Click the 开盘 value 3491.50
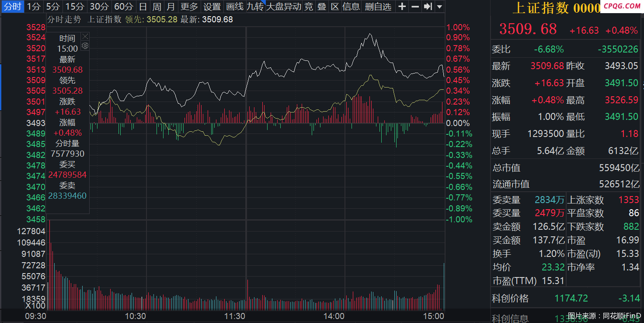 [622, 83]
